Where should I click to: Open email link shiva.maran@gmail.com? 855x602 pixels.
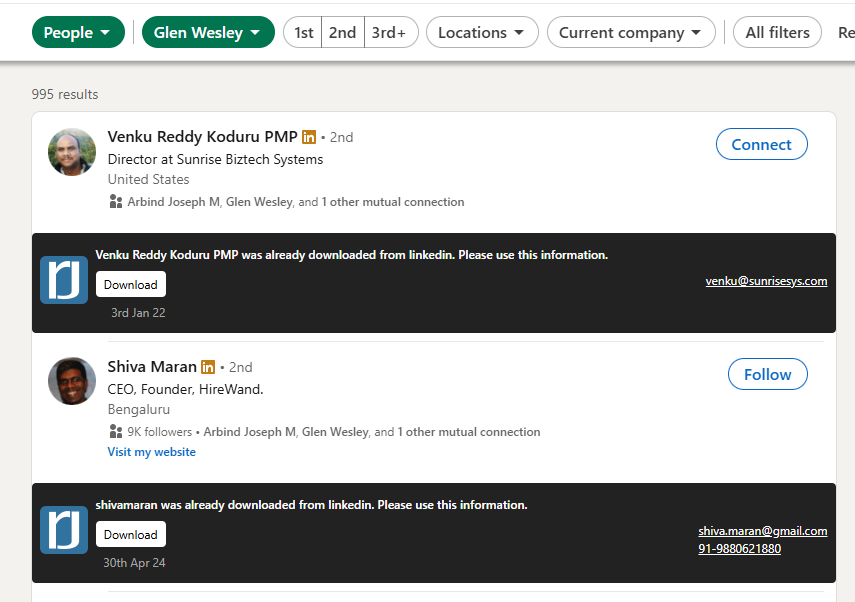762,531
